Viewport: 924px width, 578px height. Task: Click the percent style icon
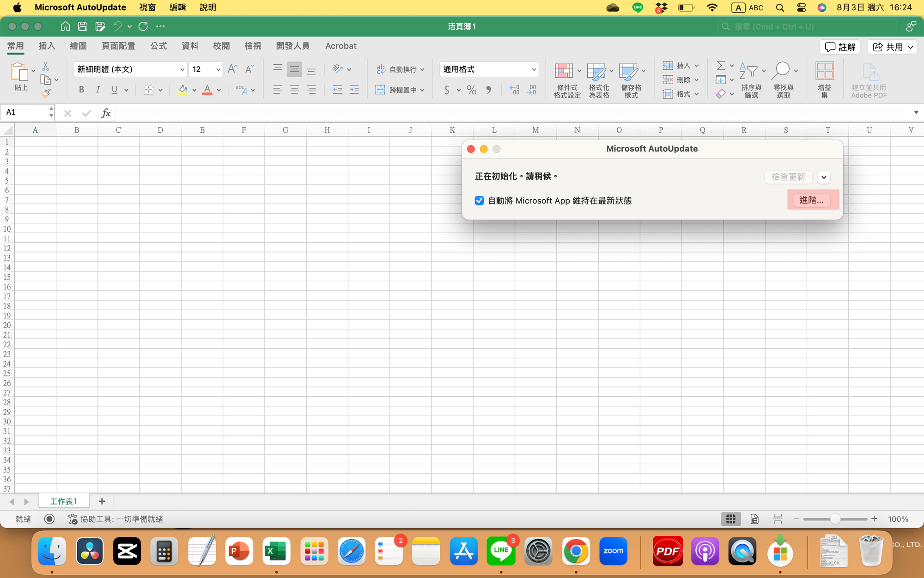[471, 90]
